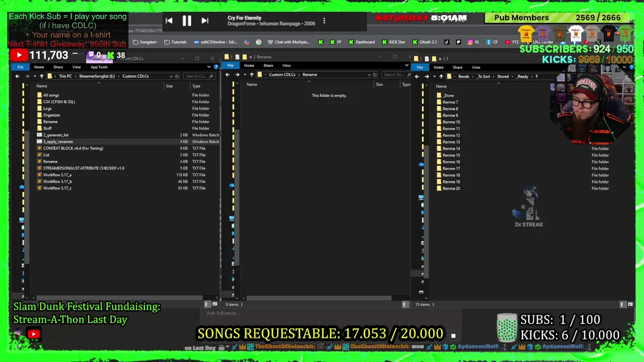Skip to previous track in media overlay
Image resolution: width=644 pixels, height=362 pixels.
coord(169,21)
